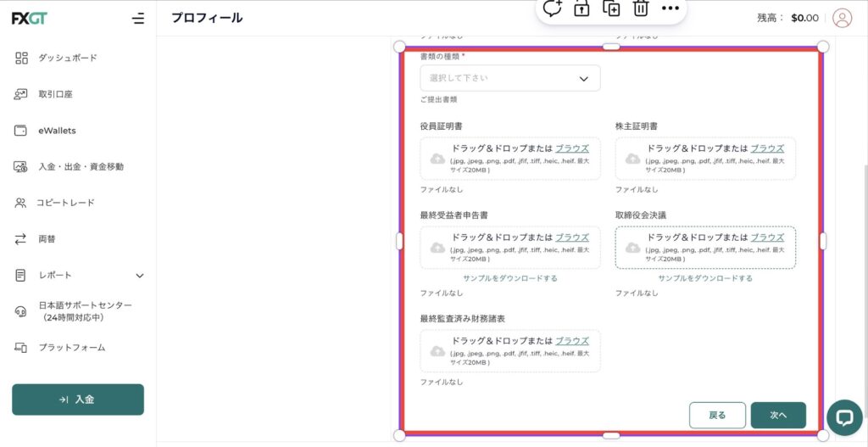The image size is (868, 447).
Task: Click ファイルなし text under 最終監査済み財務諸表 upload box
Action: click(x=441, y=383)
